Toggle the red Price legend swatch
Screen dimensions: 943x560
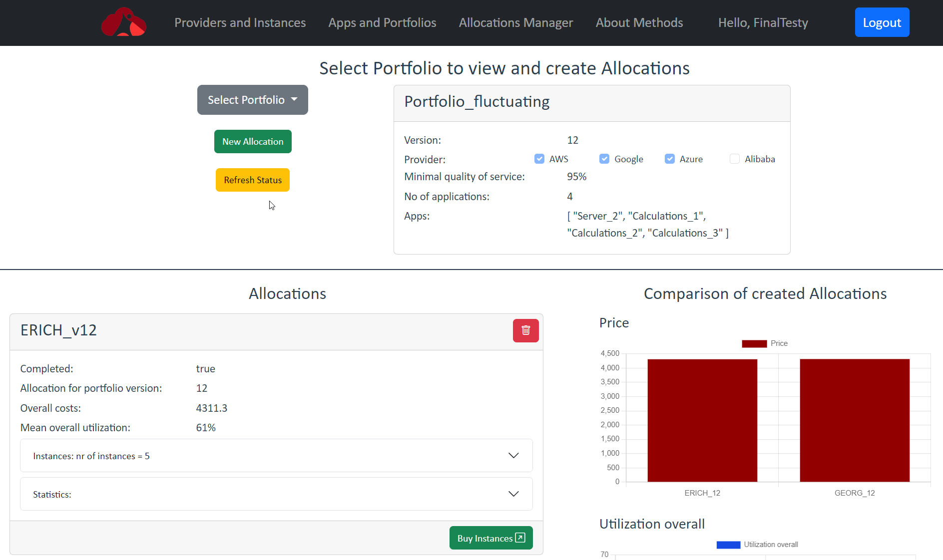pyautogui.click(x=754, y=343)
